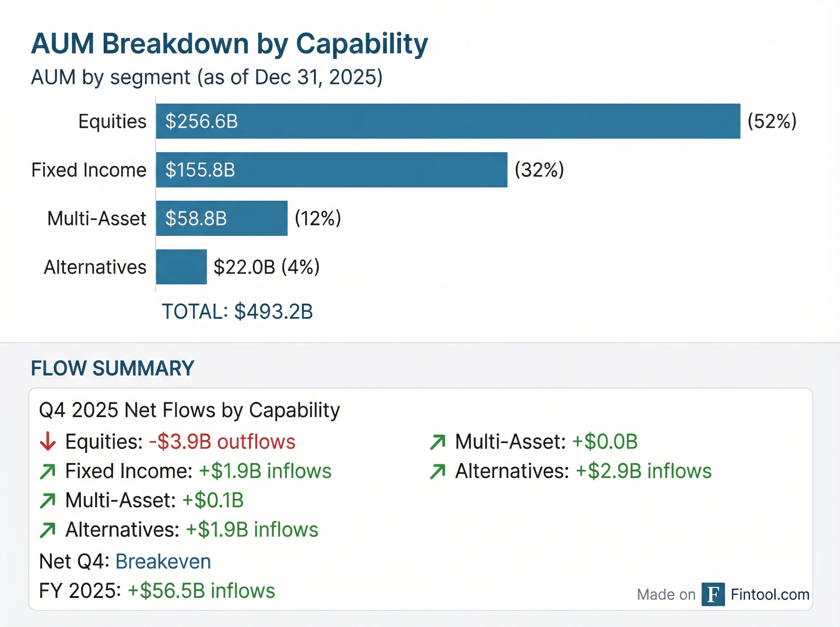Click the red down arrow beside Equities outflows
The height and width of the screenshot is (627, 840).
[x=48, y=442]
